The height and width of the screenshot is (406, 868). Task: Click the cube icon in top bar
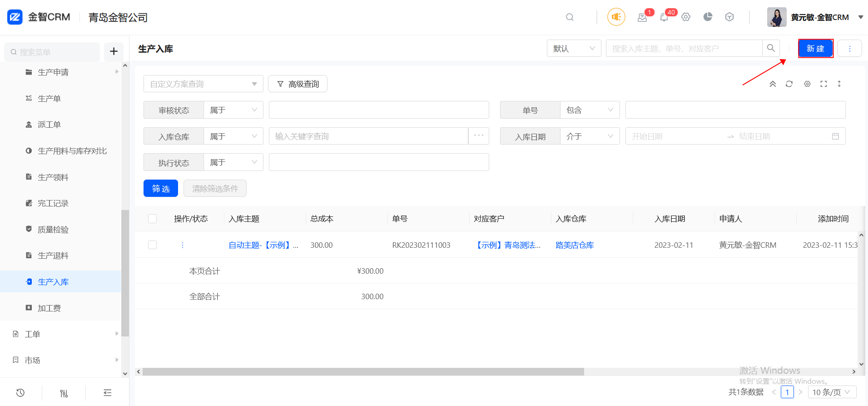pos(729,17)
